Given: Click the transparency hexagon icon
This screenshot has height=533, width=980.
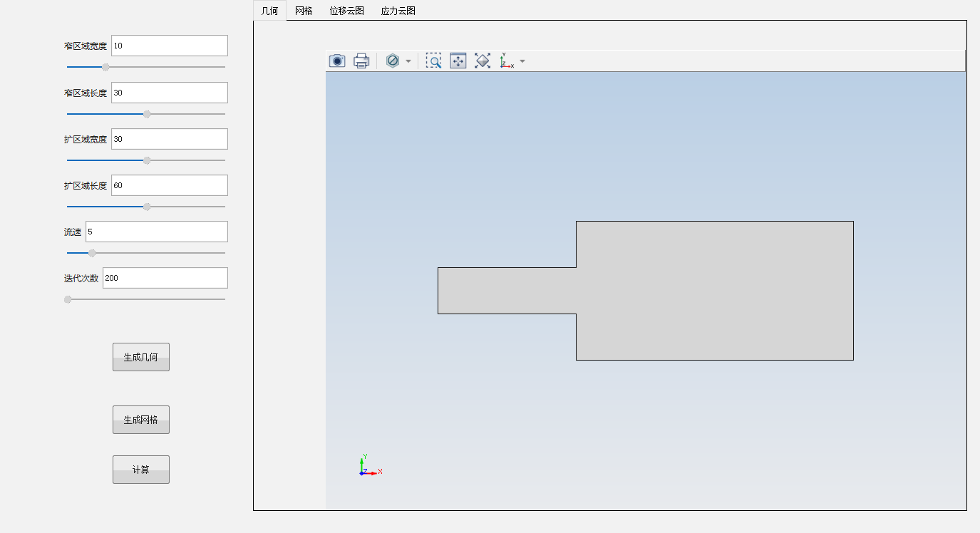Looking at the screenshot, I should [x=392, y=61].
